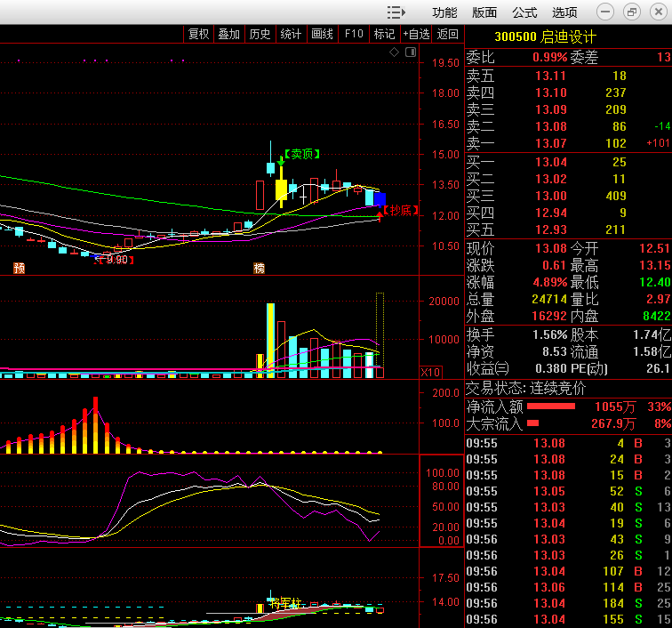Image resolution: width=672 pixels, height=628 pixels.
Task: Open the 版面 menu
Action: tap(484, 12)
